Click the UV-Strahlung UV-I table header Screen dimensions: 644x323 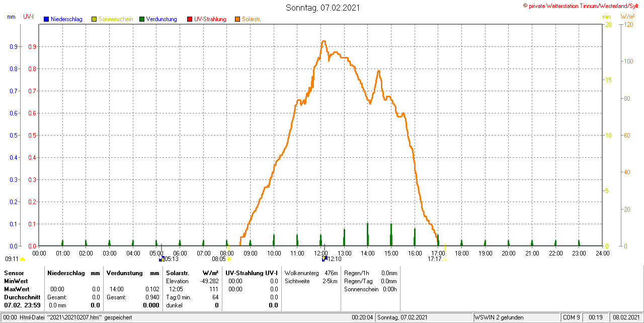pyautogui.click(x=252, y=273)
